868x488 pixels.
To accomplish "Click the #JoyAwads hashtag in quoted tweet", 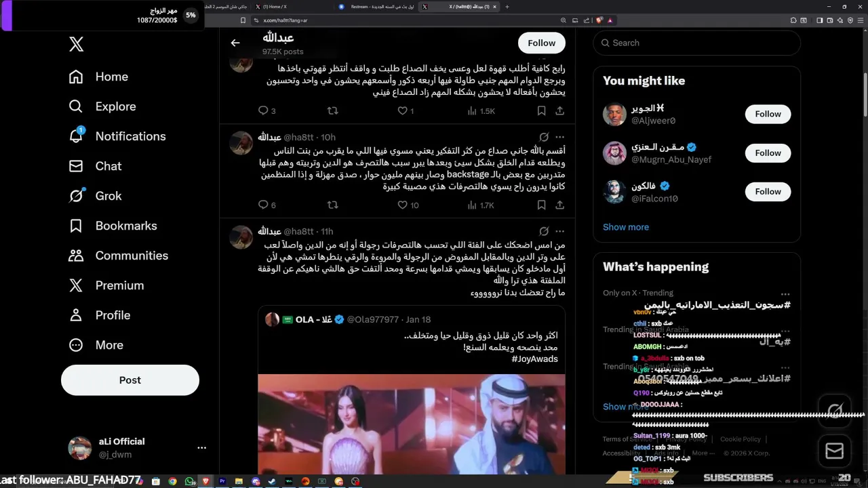I will [x=535, y=359].
